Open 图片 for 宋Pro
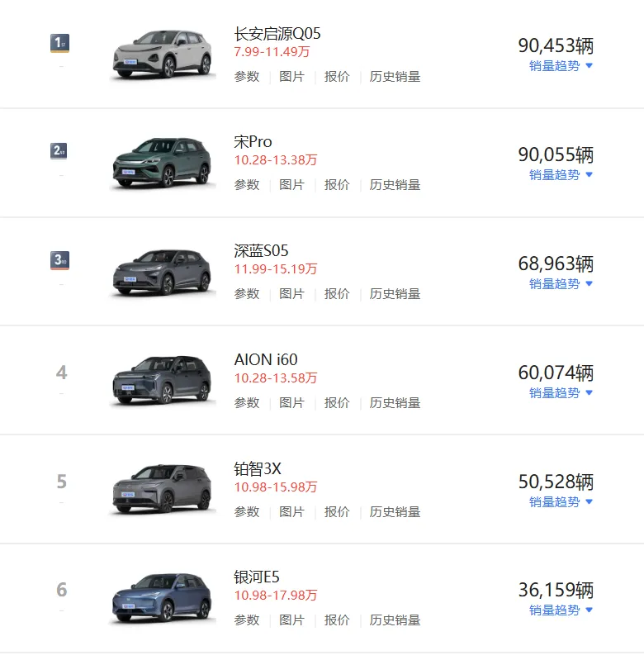 tap(292, 185)
